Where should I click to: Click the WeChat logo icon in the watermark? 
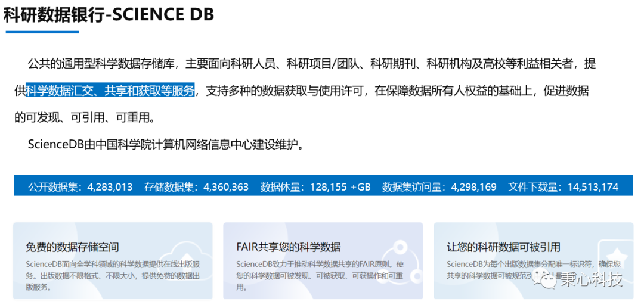[547, 278]
